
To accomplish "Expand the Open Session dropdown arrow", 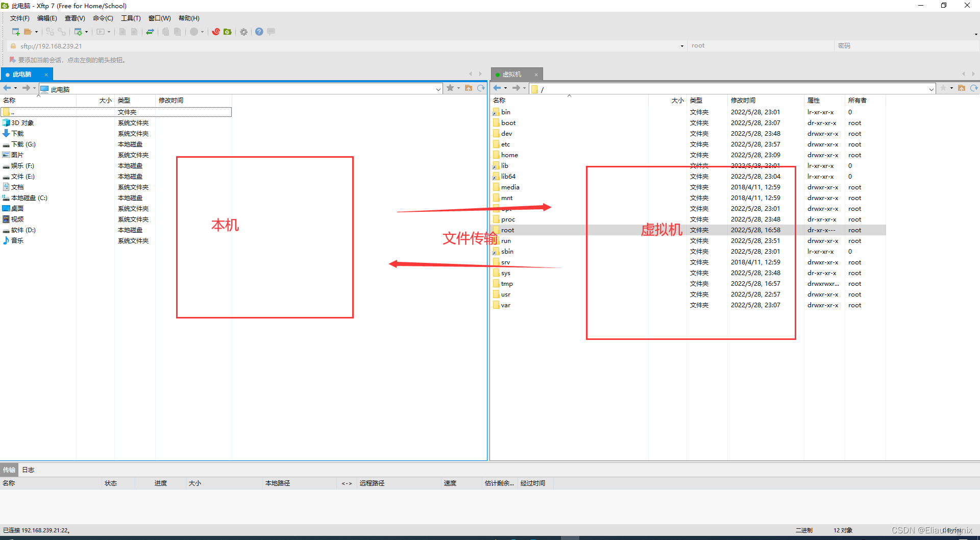I will (x=36, y=32).
